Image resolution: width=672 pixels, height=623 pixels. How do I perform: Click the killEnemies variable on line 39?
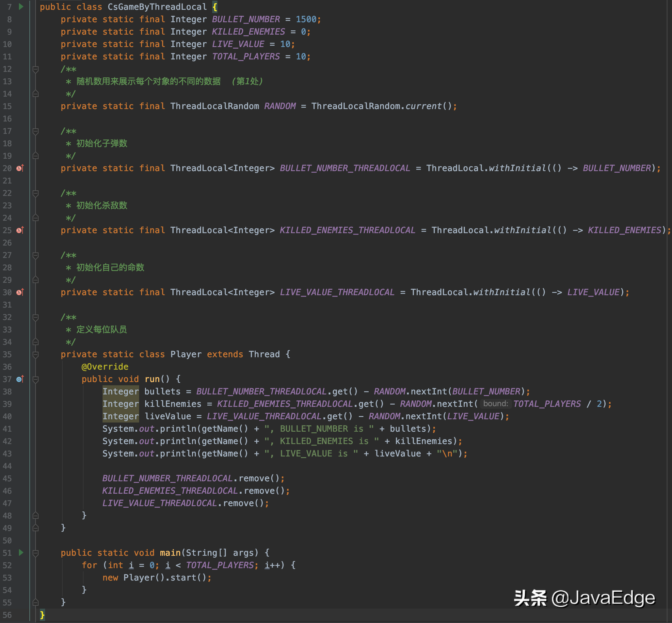point(173,404)
